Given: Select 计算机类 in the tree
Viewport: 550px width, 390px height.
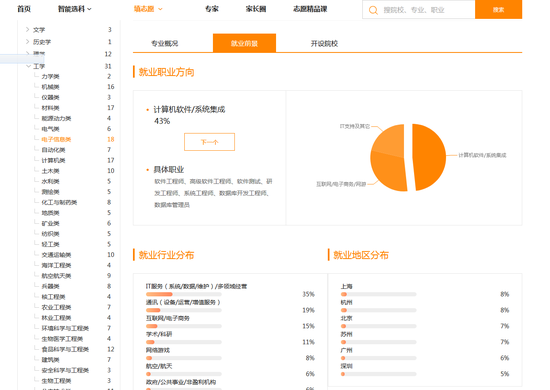Looking at the screenshot, I should [x=53, y=160].
